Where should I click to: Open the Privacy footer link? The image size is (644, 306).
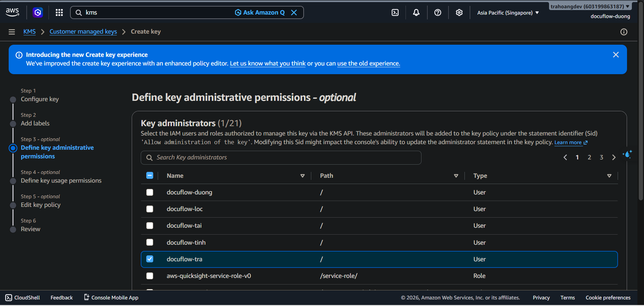click(x=541, y=298)
